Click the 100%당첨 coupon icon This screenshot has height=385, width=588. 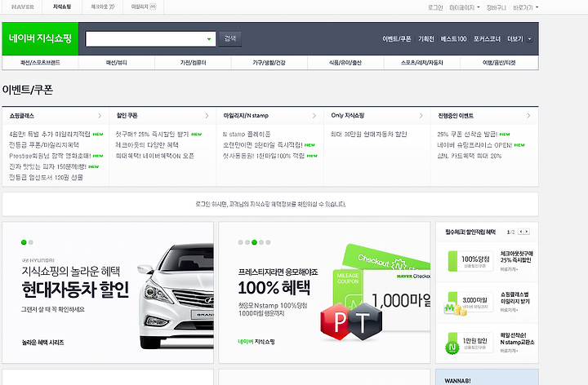(471, 261)
